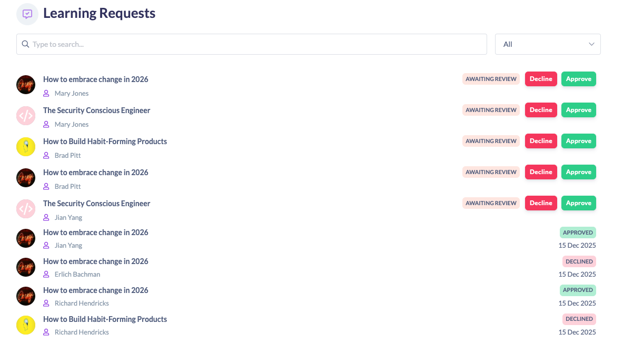Open Jian Yang's Security Conscious Engineer title
The width and height of the screenshot is (623, 364).
coord(96,204)
